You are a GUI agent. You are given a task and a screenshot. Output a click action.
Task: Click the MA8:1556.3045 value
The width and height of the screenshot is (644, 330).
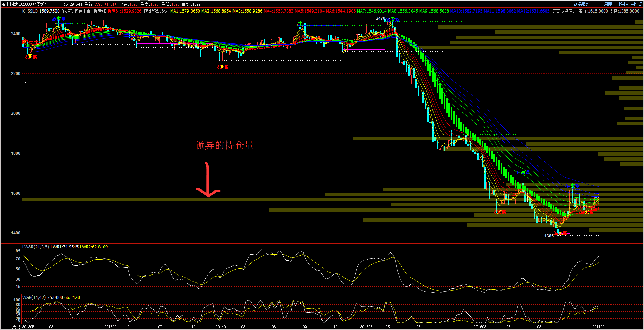[x=403, y=11]
